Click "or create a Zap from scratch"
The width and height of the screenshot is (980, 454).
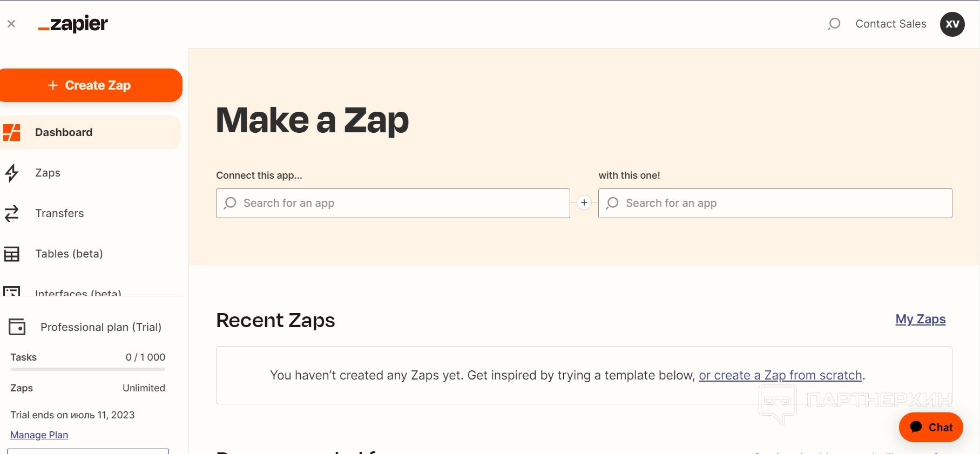780,375
